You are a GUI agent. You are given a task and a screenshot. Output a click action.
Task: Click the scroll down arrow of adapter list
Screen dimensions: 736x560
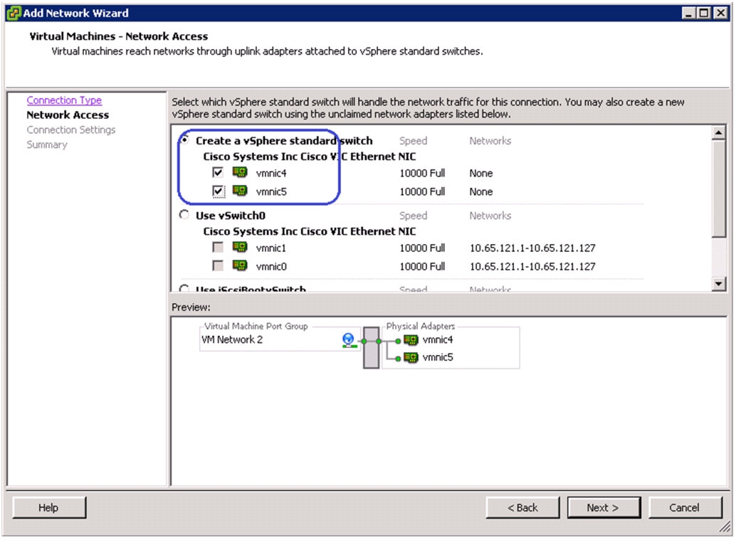pyautogui.click(x=719, y=283)
